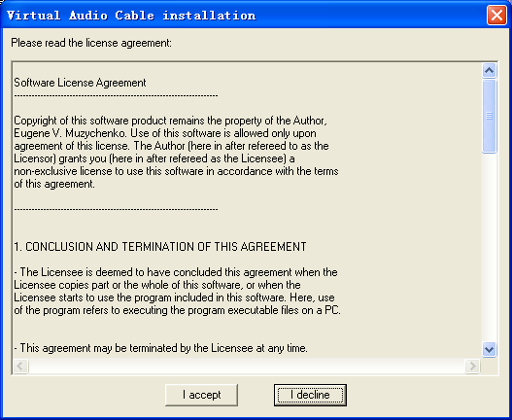Click the "I accept" button
The width and height of the screenshot is (512, 420).
[201, 395]
